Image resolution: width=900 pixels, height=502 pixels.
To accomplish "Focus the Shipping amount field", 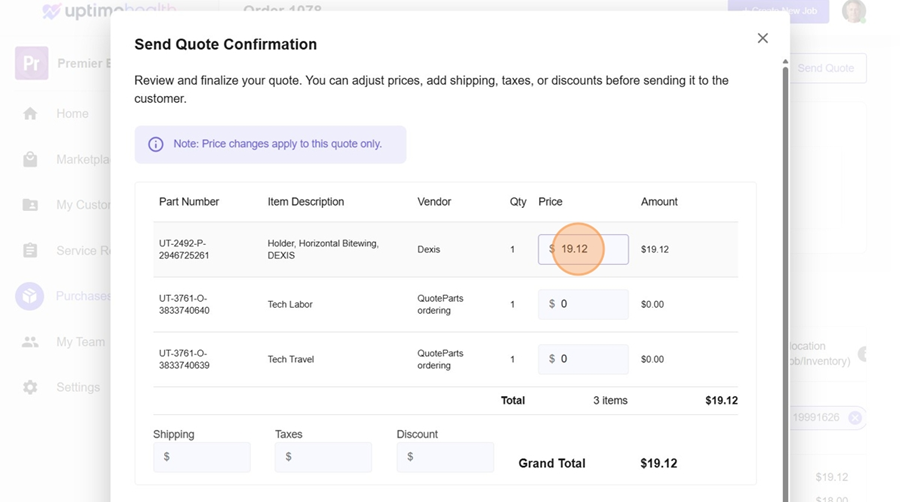I will point(207,457).
